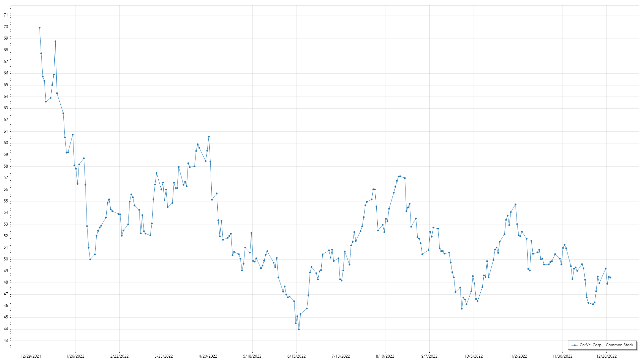Click the lowest data point at 44
644x362 pixels.
(299, 329)
